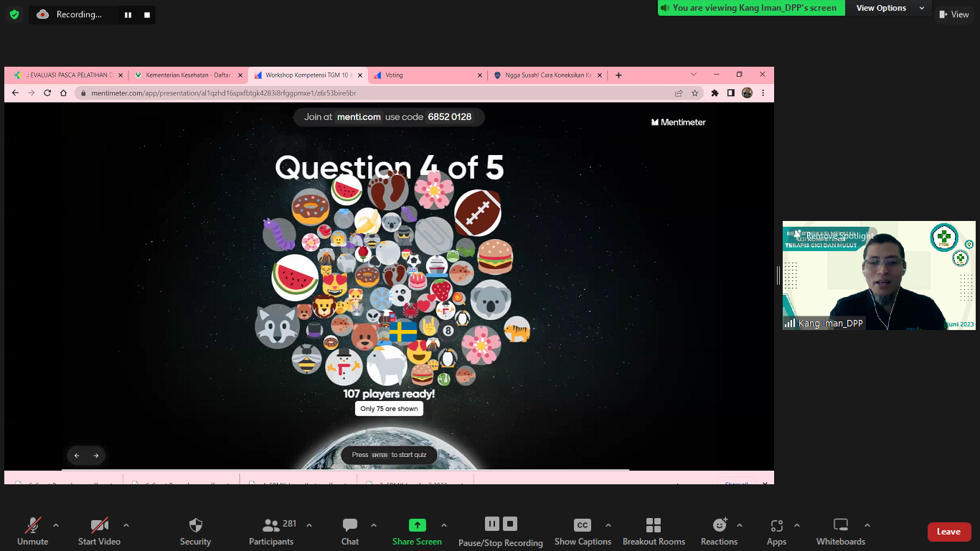Expand the caret beside Participants

(309, 525)
